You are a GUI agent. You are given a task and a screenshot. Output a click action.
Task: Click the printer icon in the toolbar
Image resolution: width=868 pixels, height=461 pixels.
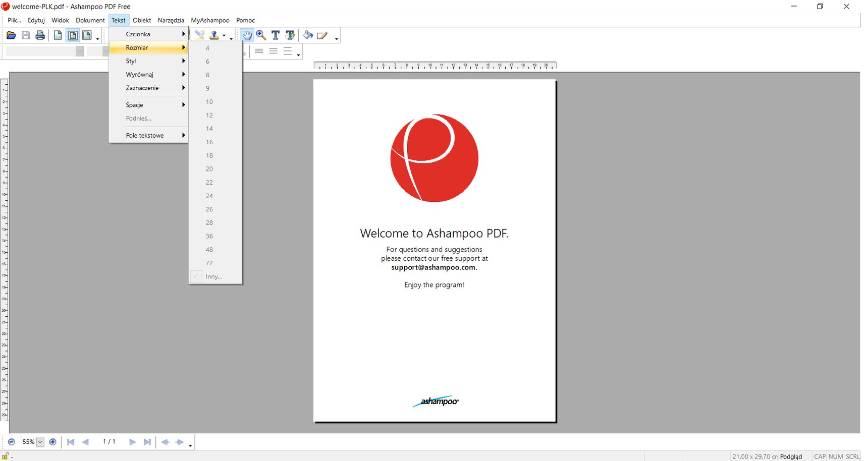tap(40, 35)
